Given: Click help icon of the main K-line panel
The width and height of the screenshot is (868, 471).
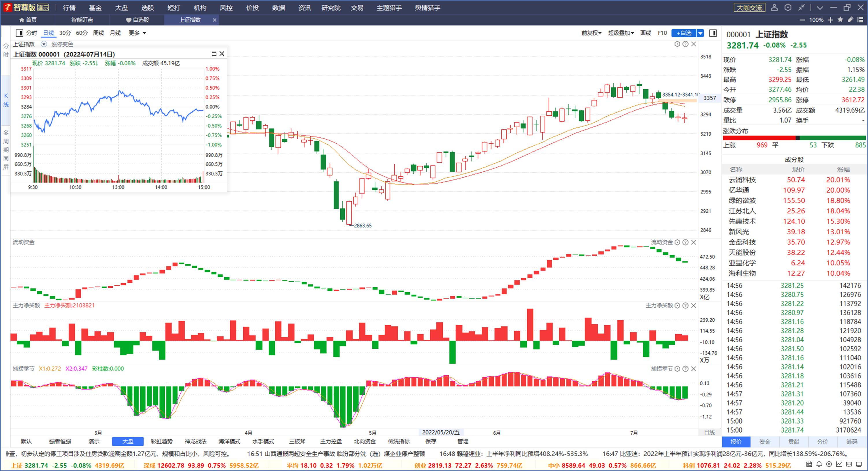Looking at the screenshot, I should (x=685, y=44).
